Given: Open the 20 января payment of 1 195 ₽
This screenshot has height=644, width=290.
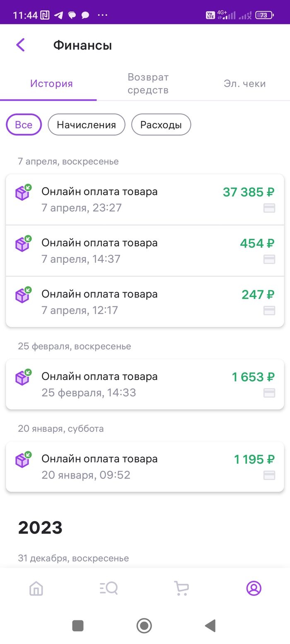Looking at the screenshot, I should click(x=145, y=466).
